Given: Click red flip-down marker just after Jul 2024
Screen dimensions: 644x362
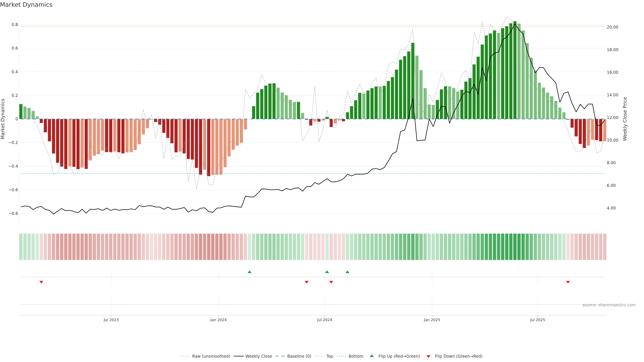Looking at the screenshot, I should (331, 282).
